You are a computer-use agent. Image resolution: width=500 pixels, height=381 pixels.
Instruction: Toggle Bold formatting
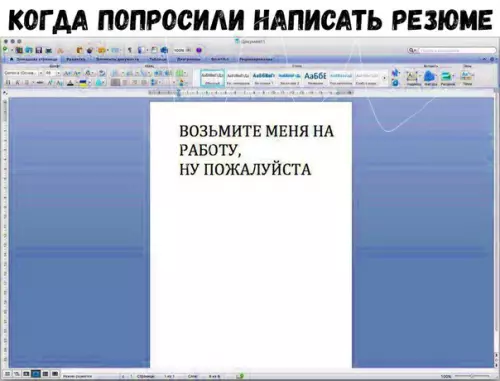[8, 82]
